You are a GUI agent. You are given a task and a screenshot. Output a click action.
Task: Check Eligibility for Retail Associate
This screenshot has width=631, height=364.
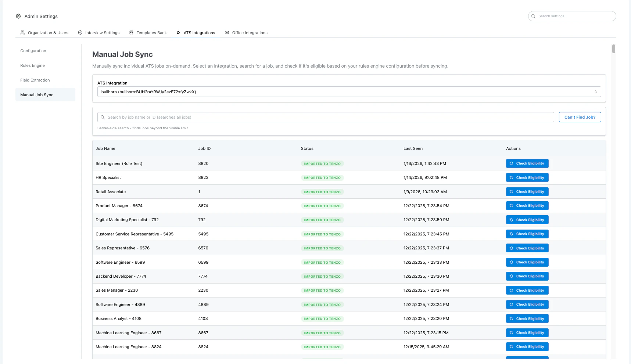pos(527,191)
